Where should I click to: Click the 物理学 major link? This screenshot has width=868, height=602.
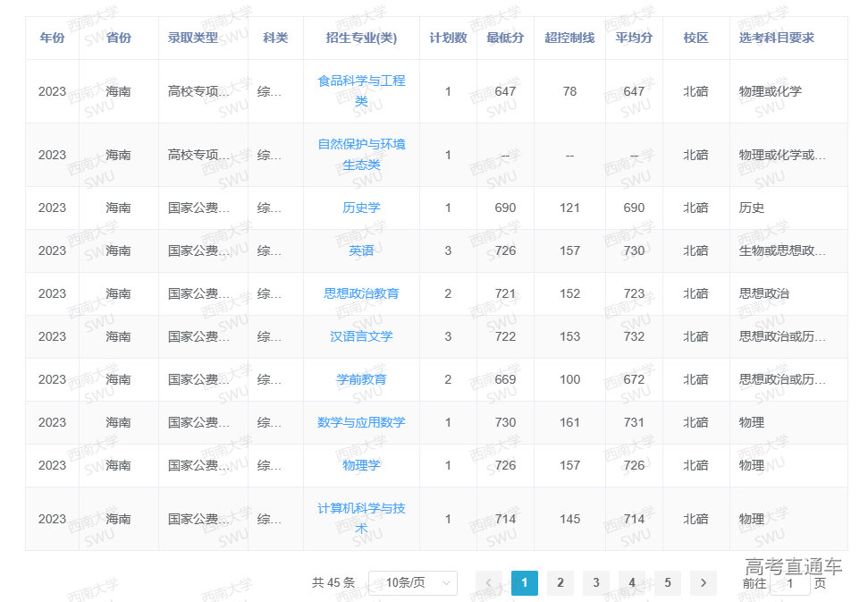click(361, 465)
